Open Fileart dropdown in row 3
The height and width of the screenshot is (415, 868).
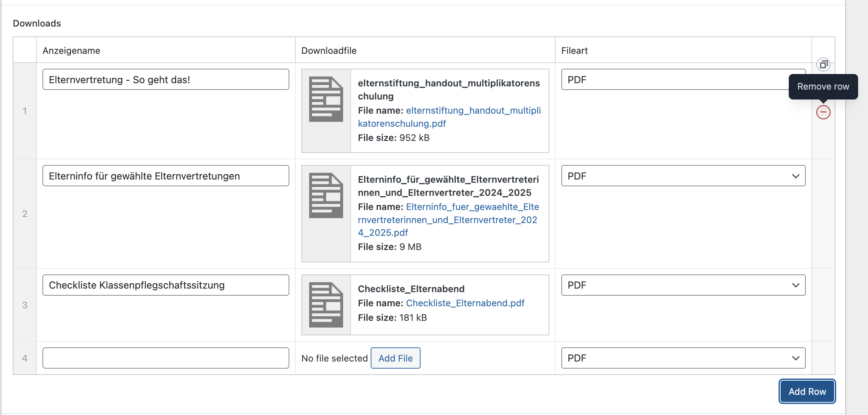pos(683,285)
